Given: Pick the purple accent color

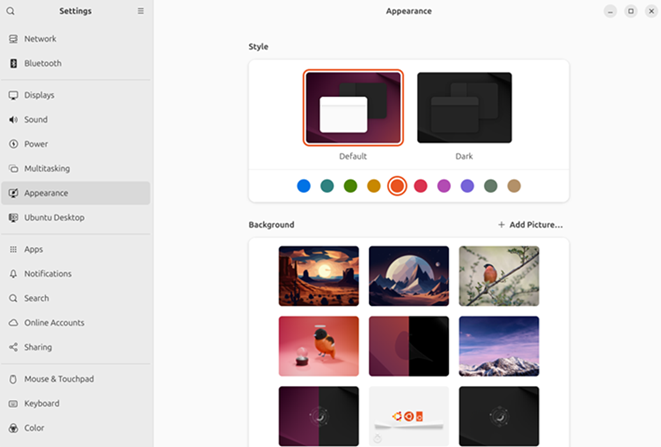Looking at the screenshot, I should click(467, 186).
